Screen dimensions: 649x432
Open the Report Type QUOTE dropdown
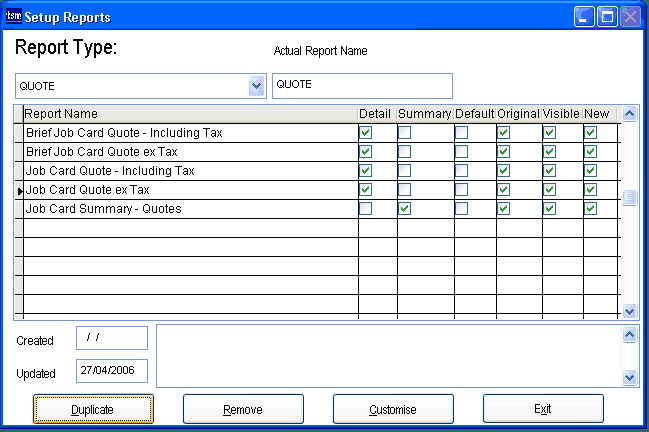tap(256, 86)
